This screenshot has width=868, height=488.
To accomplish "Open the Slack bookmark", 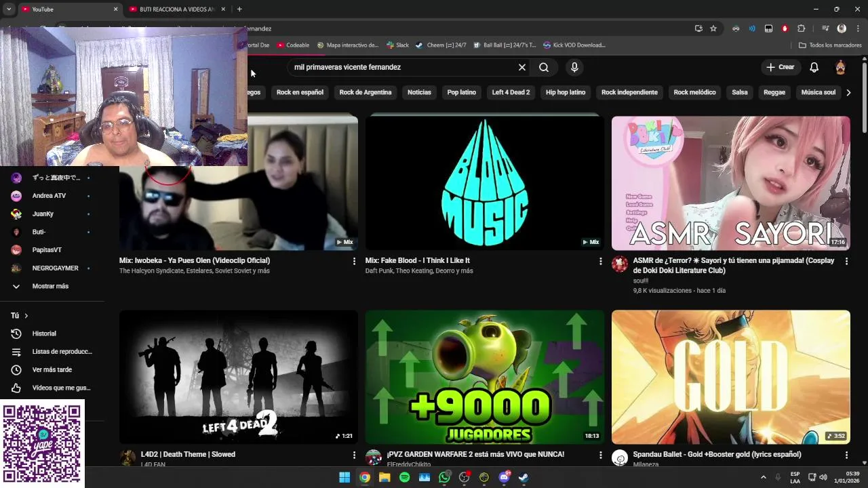I will [x=397, y=45].
